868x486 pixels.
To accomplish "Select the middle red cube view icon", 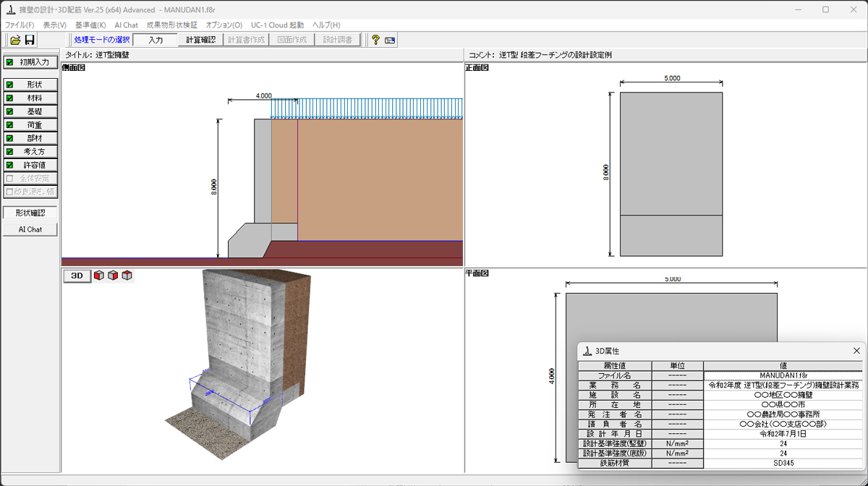I will click(113, 276).
